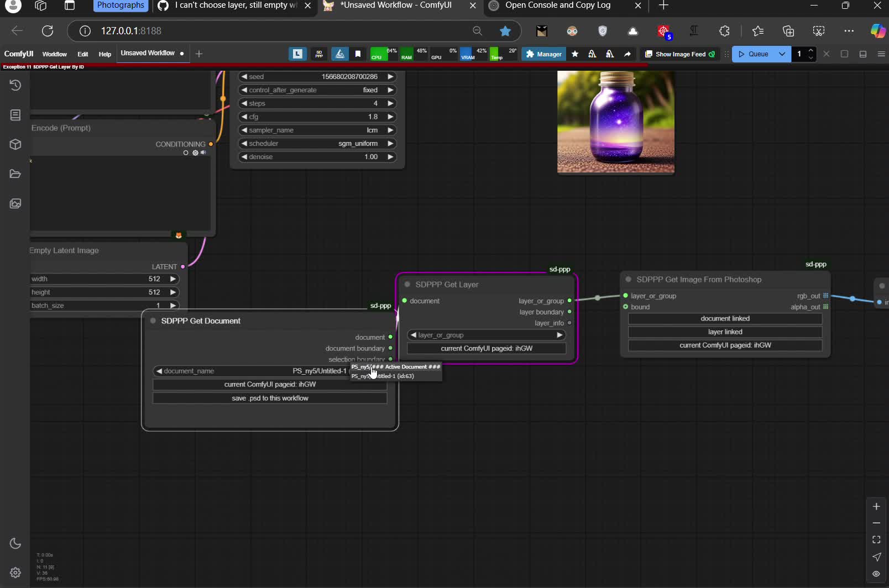This screenshot has width=889, height=588.
Task: Open the layer_or_group combo box
Action: (x=486, y=335)
